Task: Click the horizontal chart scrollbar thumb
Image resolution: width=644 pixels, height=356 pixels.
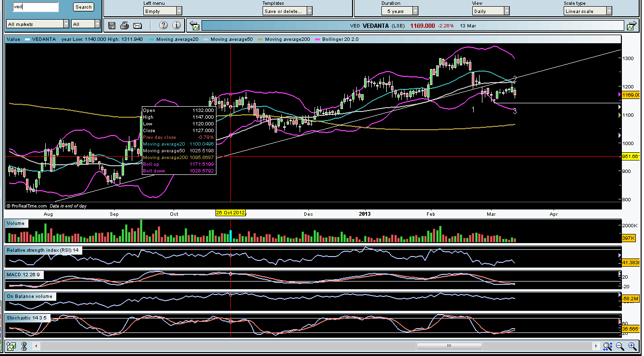Action: pos(449,346)
